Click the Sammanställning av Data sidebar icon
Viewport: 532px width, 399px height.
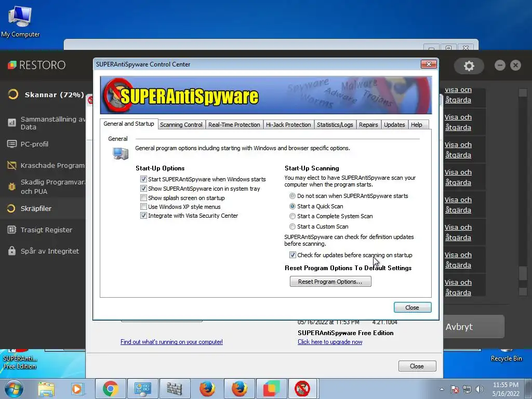pos(12,123)
